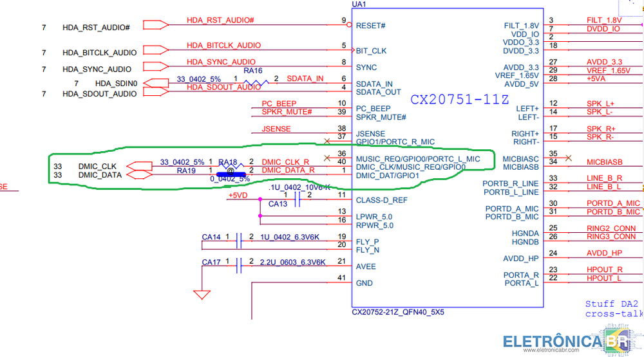The height and width of the screenshot is (357, 644).
Task: Click the DMIC_CLK port connector symbol
Action: pos(139,166)
